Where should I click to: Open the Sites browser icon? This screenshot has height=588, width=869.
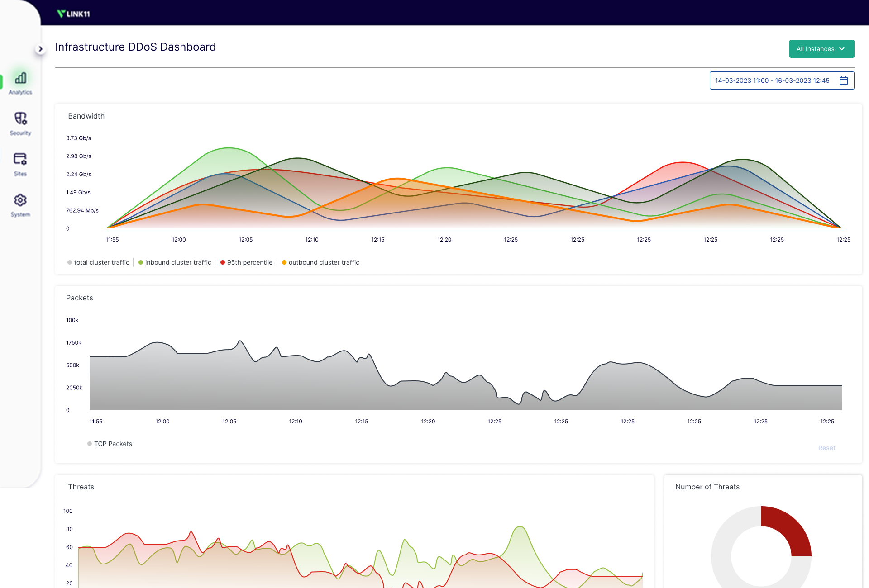20,159
